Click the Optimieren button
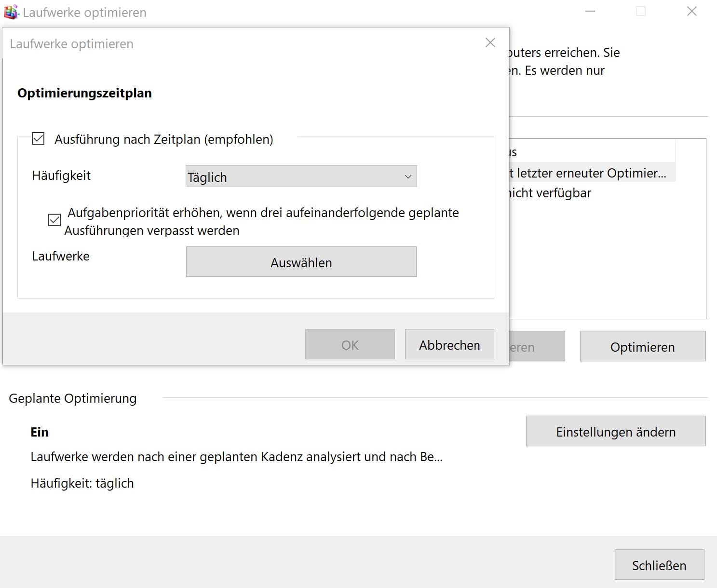This screenshot has width=717, height=588. click(x=642, y=347)
